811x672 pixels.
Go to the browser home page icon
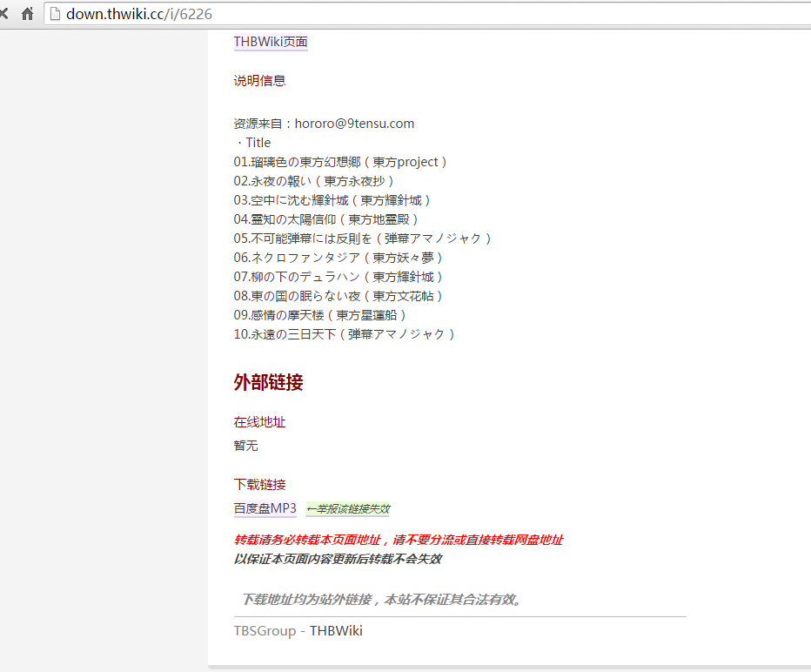(28, 14)
